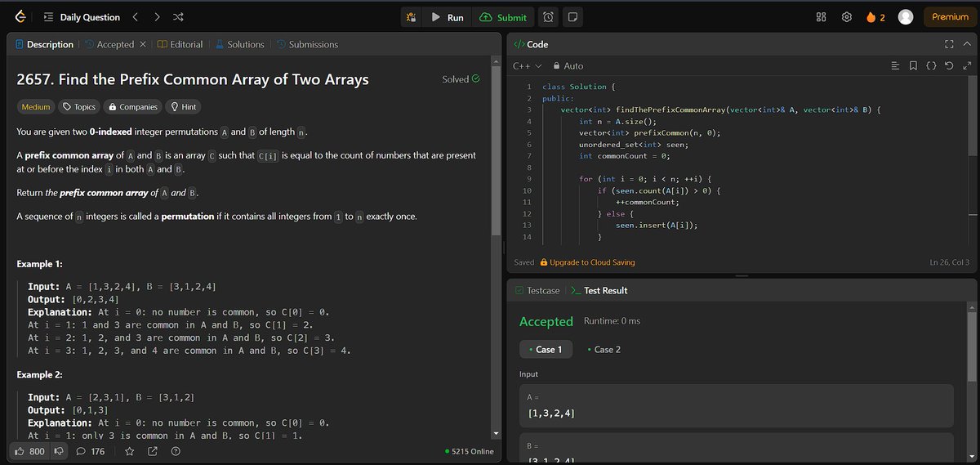980x465 pixels.
Task: Pick a random question shuffle icon
Action: (x=179, y=17)
